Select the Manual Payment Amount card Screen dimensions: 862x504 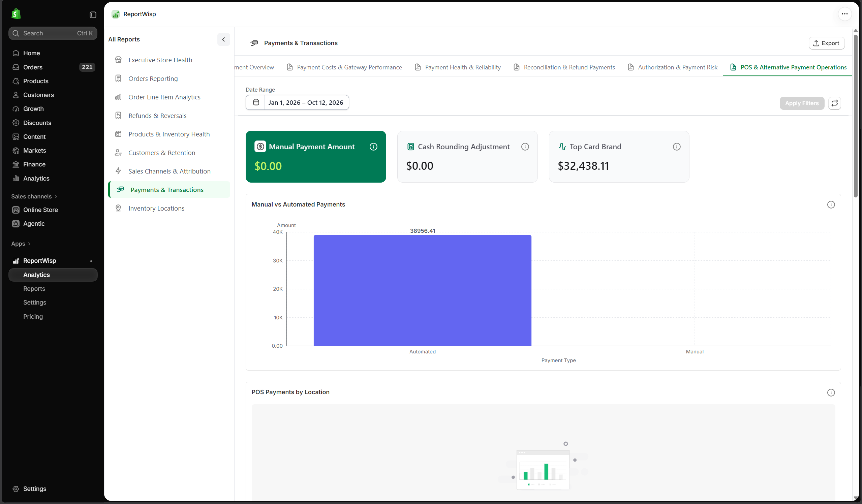[315, 156]
